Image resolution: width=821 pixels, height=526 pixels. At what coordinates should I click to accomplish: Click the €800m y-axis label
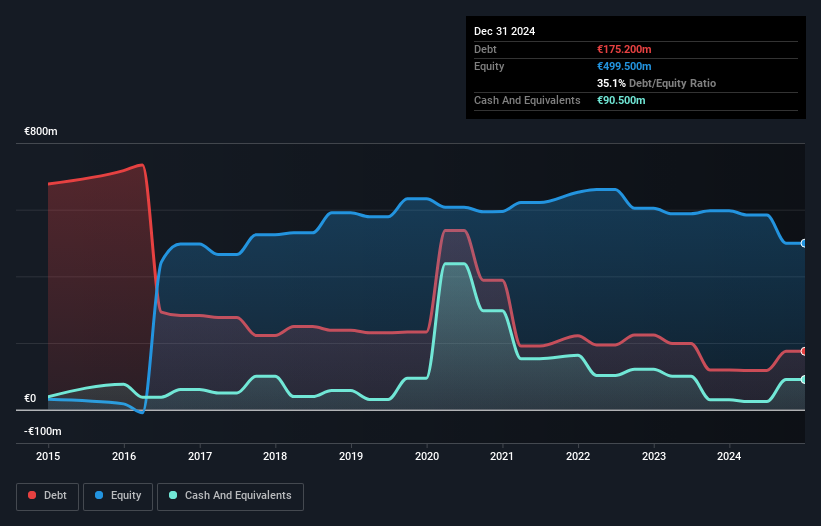pos(41,131)
